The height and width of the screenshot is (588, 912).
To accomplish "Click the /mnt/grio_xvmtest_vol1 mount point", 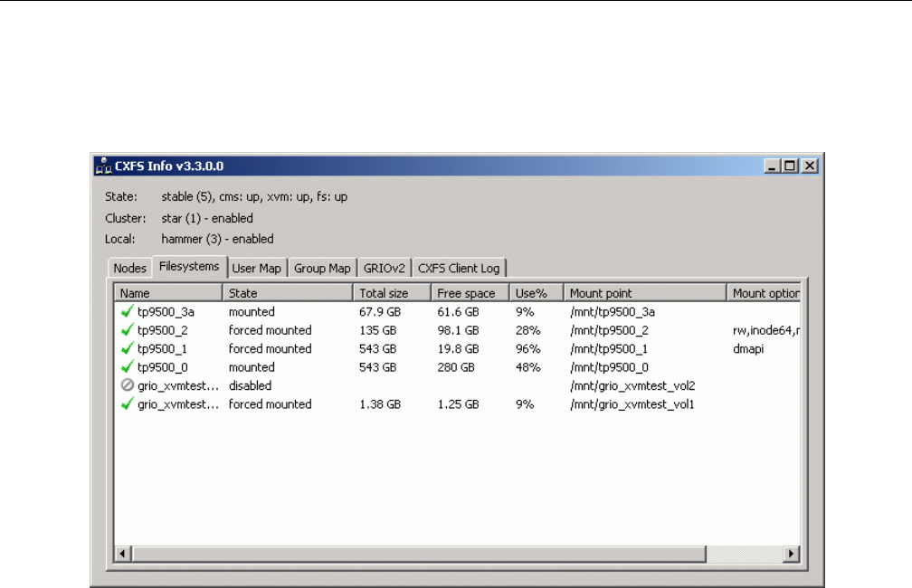I will pyautogui.click(x=632, y=404).
